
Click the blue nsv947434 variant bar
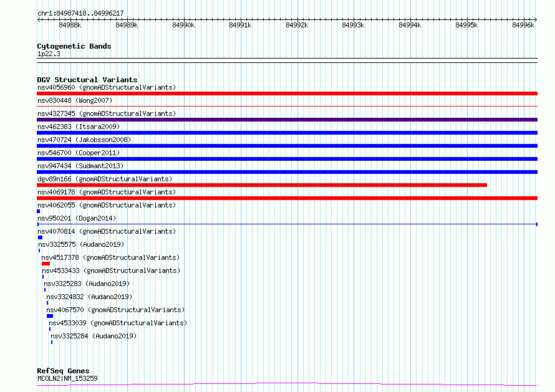287,172
